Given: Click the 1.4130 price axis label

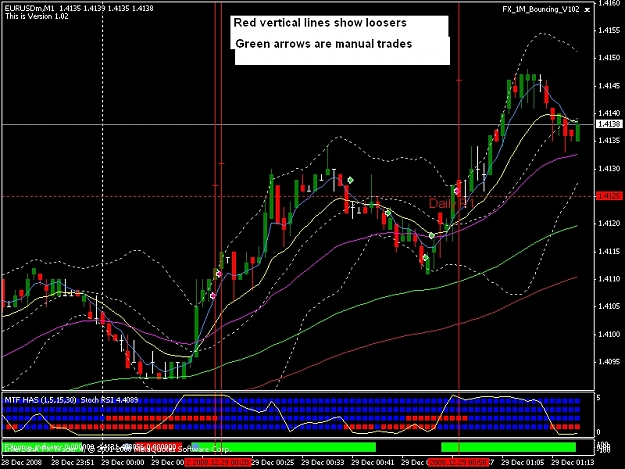Looking at the screenshot, I should [609, 169].
